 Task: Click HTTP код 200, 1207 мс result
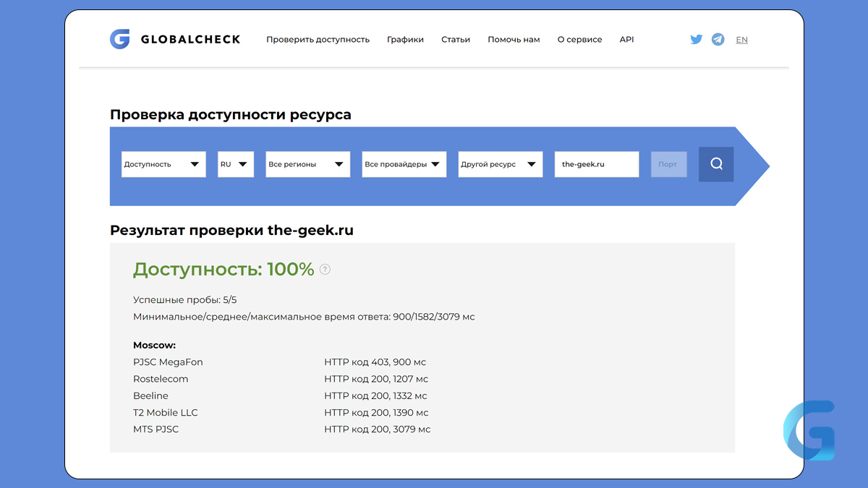pos(376,379)
